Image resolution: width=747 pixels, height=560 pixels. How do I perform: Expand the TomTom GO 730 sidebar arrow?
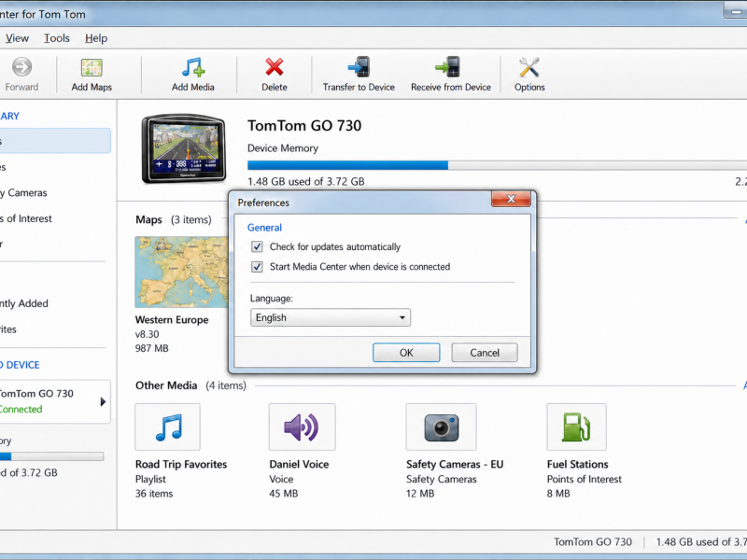103,402
